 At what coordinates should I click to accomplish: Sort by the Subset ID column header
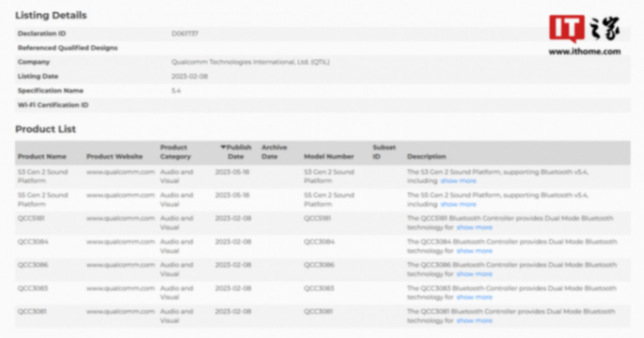click(x=384, y=152)
